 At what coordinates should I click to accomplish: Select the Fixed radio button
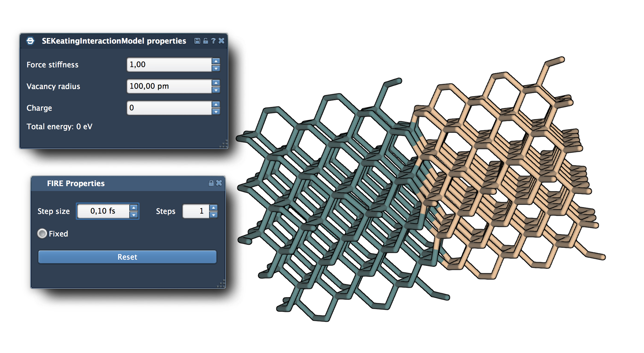coord(42,233)
